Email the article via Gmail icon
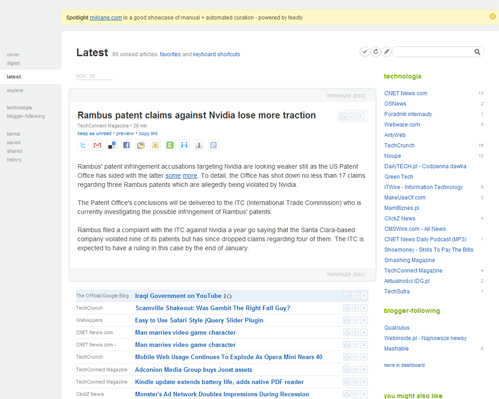 pos(97,145)
